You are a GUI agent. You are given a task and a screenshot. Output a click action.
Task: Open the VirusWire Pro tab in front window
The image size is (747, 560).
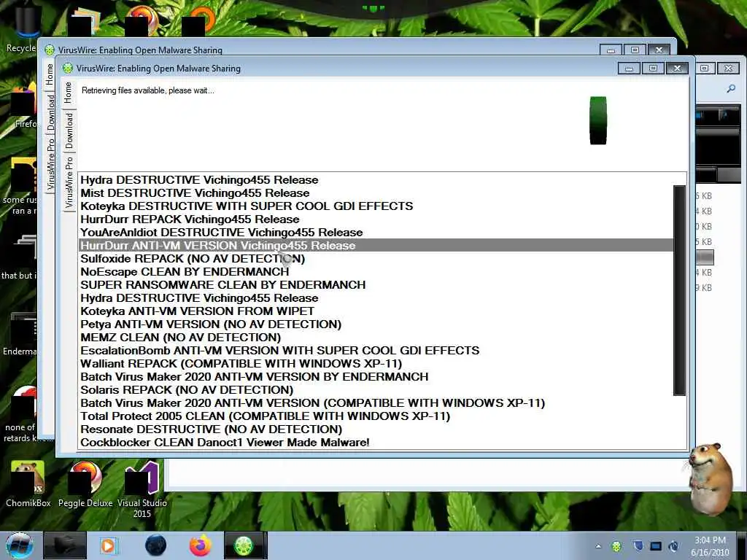(x=69, y=182)
